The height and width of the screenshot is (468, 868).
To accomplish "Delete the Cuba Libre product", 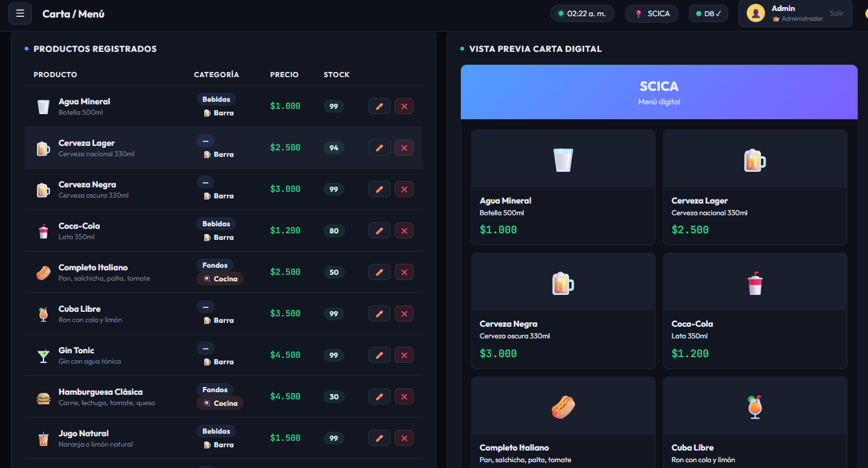I will click(x=404, y=314).
